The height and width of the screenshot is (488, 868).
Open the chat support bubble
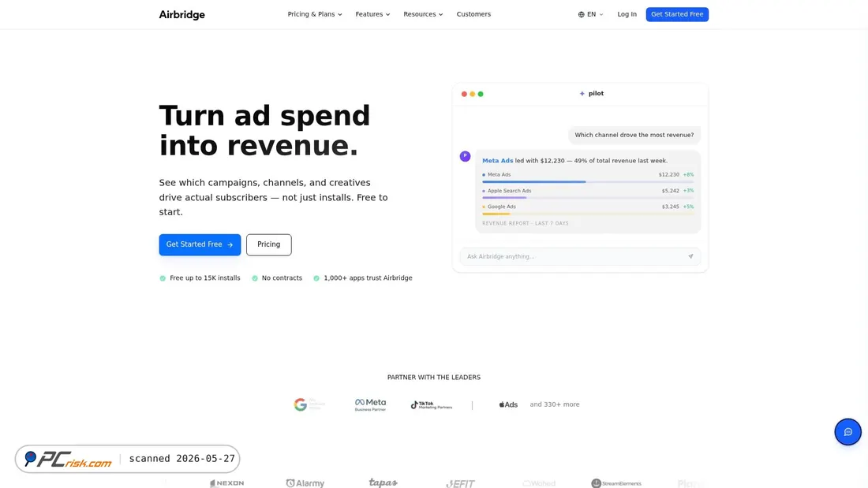pyautogui.click(x=847, y=432)
